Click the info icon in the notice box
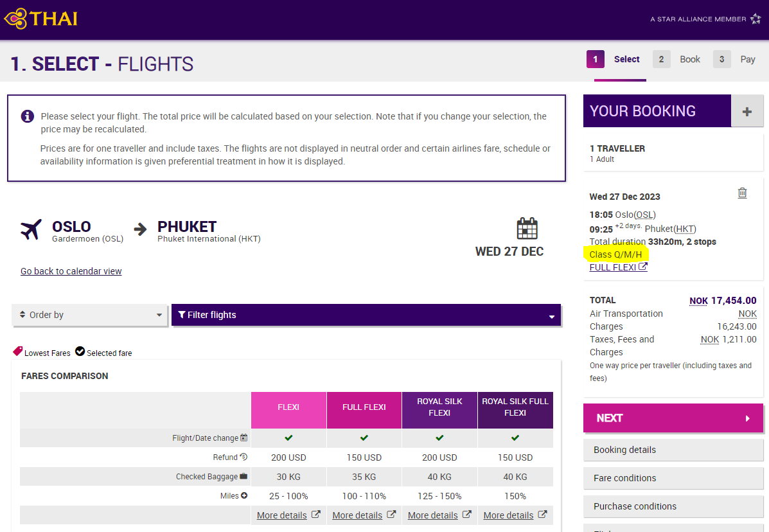This screenshot has width=769, height=532. 28,116
